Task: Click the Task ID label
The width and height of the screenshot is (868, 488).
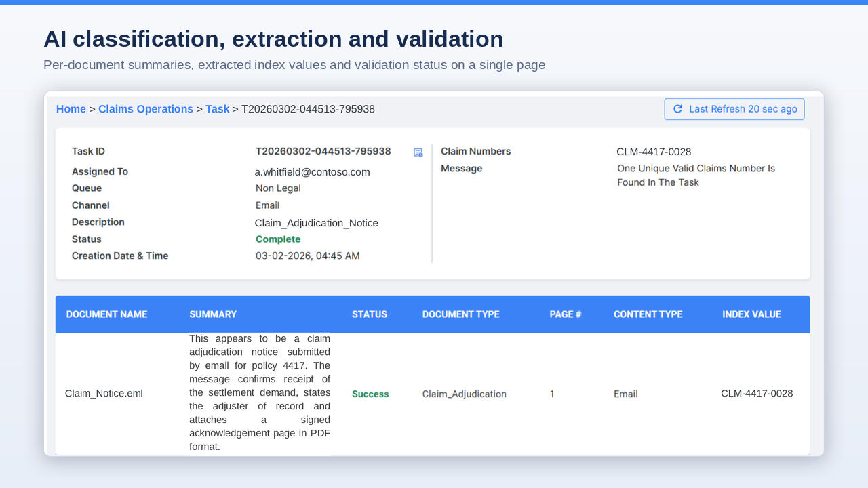Action: 88,151
